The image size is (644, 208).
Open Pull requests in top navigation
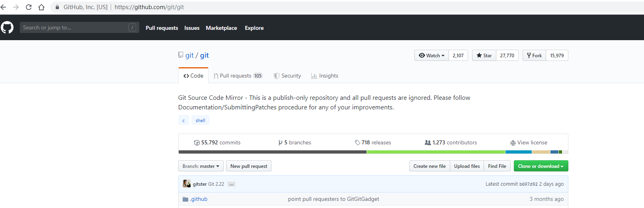[x=162, y=28]
